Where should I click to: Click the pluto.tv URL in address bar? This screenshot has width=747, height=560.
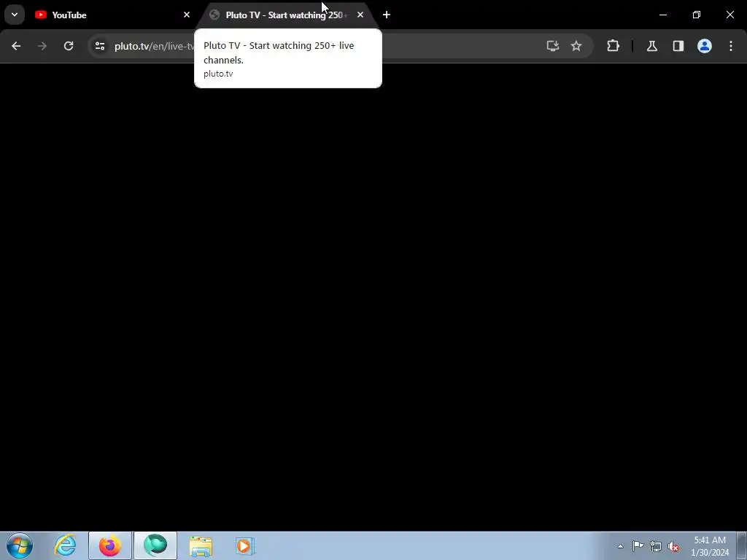(x=155, y=46)
